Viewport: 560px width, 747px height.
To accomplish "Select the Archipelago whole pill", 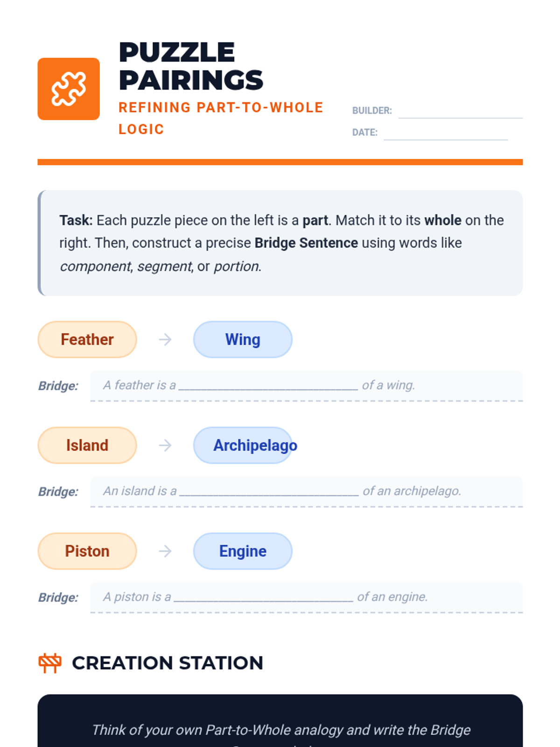I will click(243, 445).
